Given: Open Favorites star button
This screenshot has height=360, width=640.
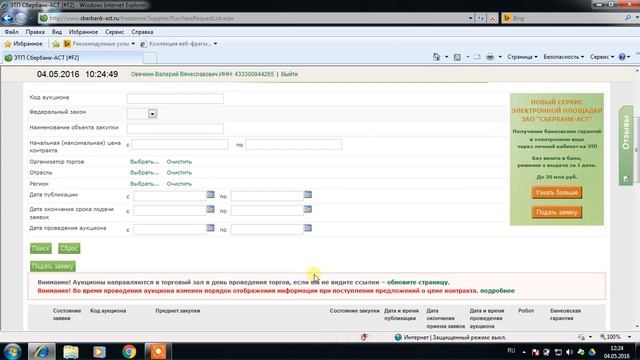Looking at the screenshot, I should [x=23, y=44].
